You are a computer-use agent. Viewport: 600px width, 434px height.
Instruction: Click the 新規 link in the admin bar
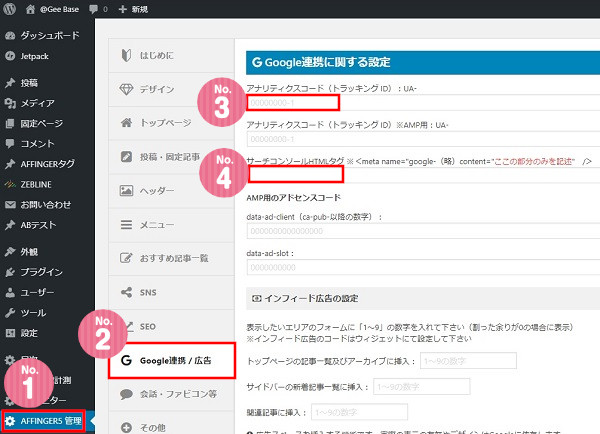pyautogui.click(x=140, y=9)
